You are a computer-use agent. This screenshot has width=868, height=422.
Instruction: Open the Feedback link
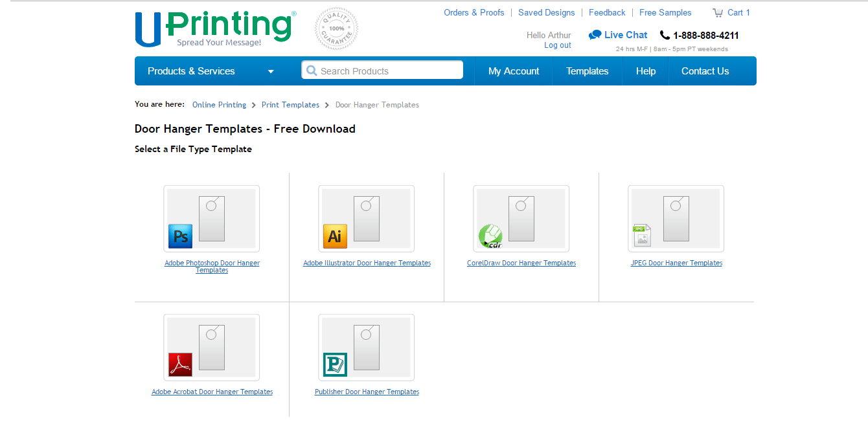click(607, 12)
